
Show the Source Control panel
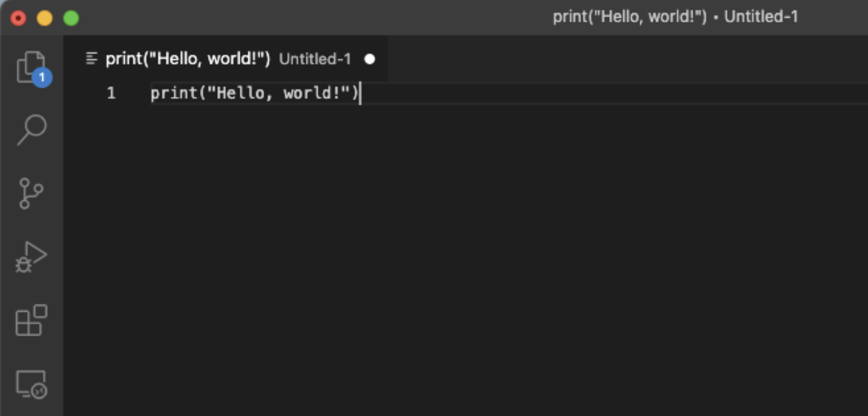pyautogui.click(x=31, y=193)
